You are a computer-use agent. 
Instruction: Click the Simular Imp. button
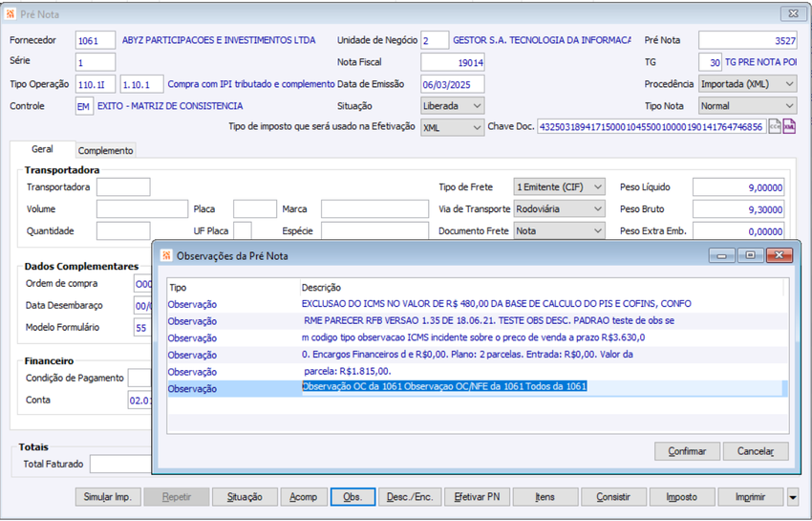[108, 497]
